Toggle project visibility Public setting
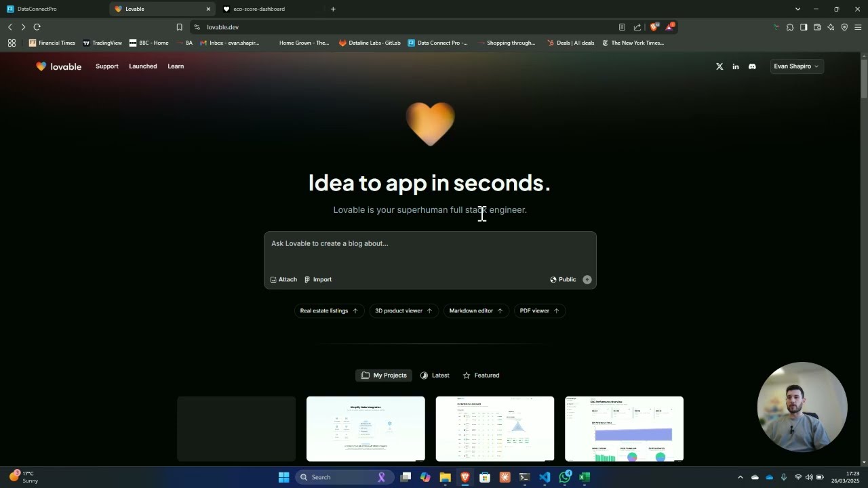Screen dimensions: 868x488 point(563,279)
